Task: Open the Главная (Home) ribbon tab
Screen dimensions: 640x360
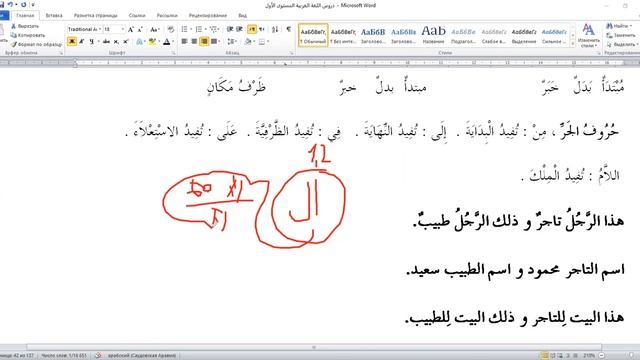Action: 25,16
